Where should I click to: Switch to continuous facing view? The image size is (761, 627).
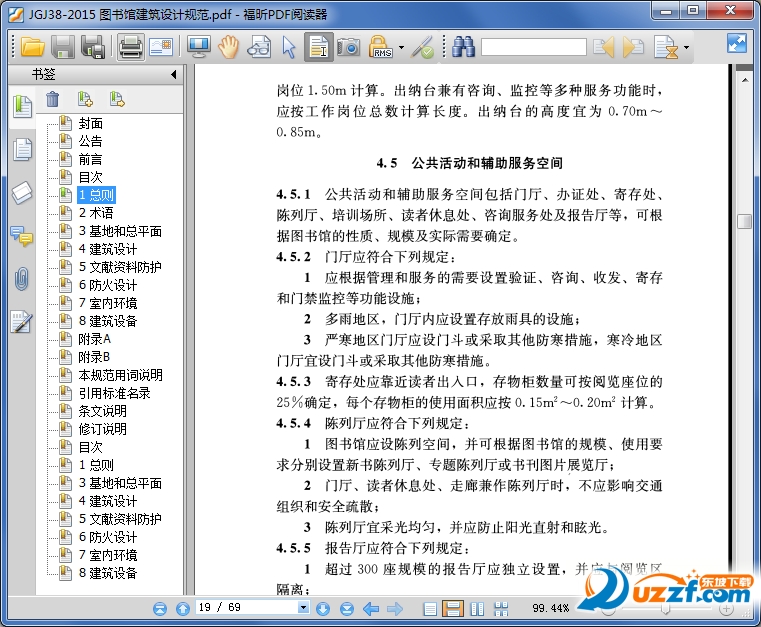pyautogui.click(x=501, y=609)
